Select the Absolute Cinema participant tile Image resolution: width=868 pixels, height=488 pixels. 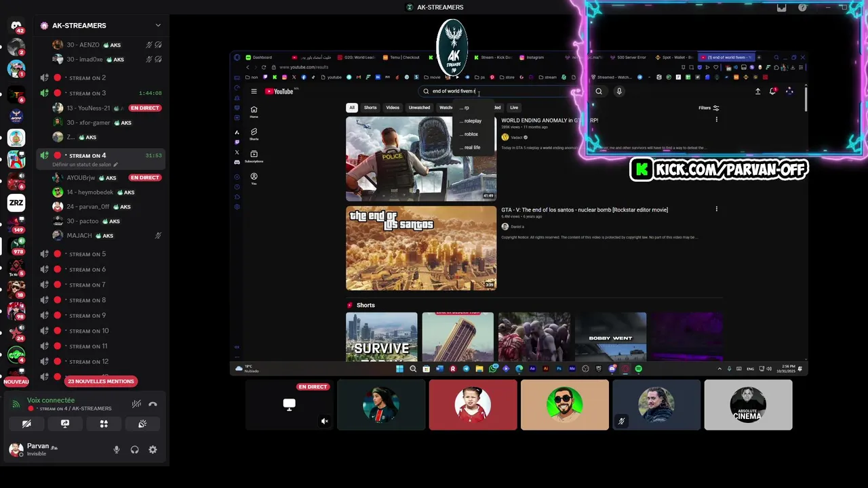pyautogui.click(x=748, y=405)
